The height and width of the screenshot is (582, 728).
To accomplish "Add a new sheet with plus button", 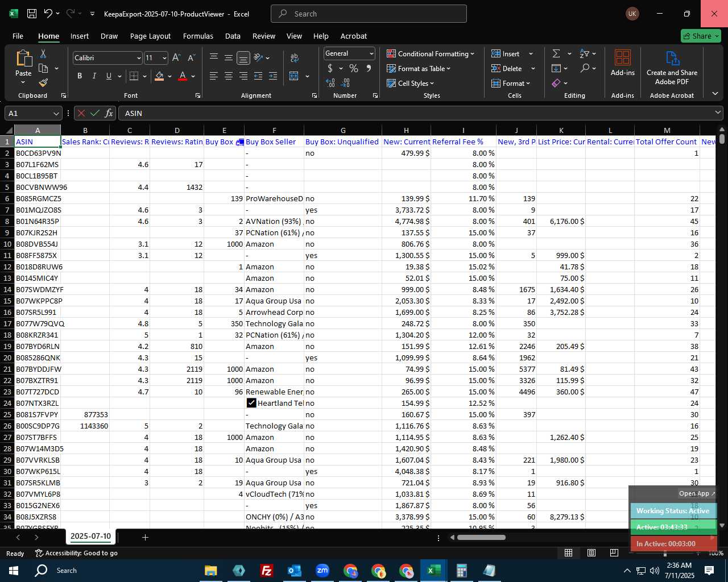I will 145,537.
